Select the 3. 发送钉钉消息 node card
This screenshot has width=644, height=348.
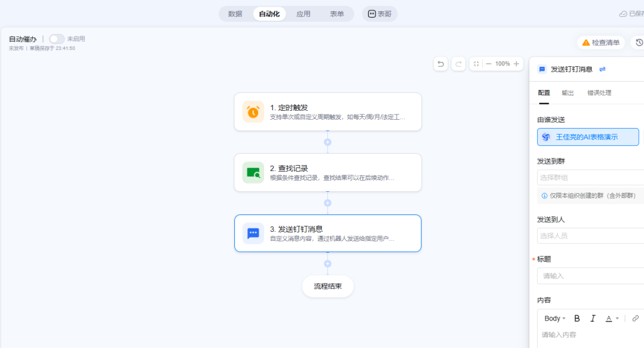pos(328,233)
